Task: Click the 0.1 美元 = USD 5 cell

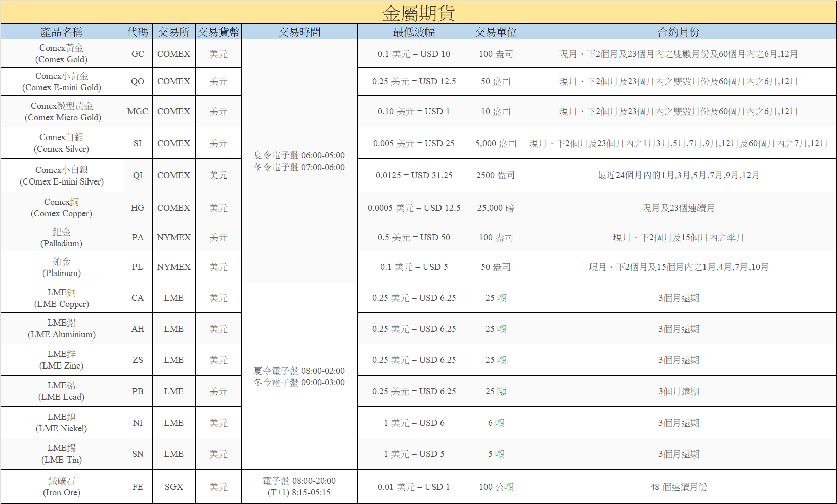Action: click(414, 267)
